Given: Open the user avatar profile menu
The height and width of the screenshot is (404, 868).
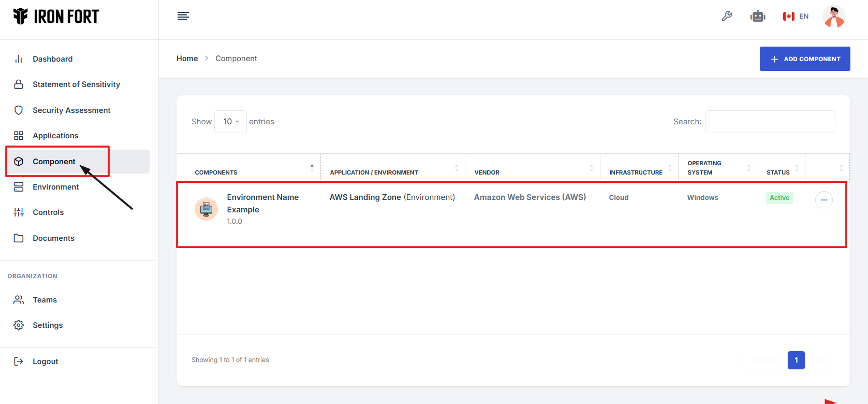Looking at the screenshot, I should 833,17.
